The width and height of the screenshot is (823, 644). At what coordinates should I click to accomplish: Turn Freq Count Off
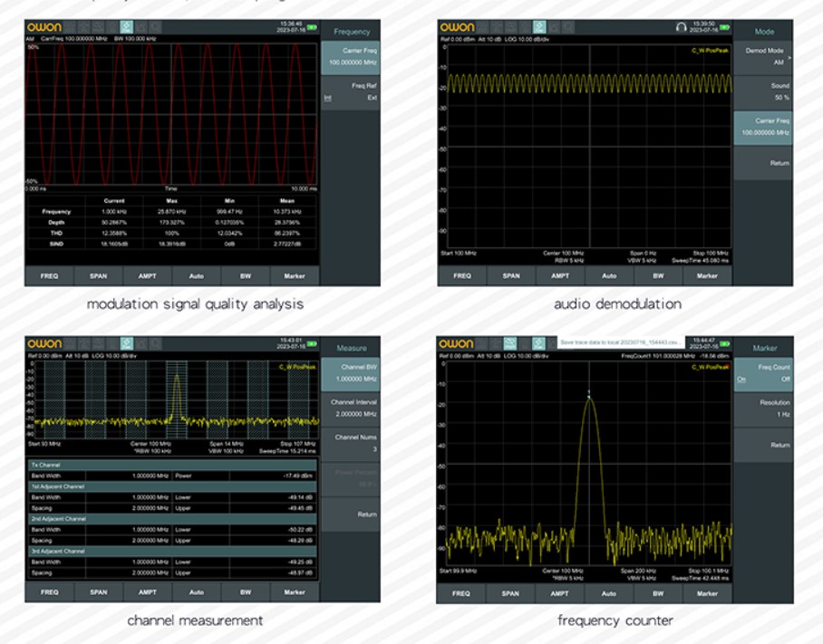pos(785,380)
